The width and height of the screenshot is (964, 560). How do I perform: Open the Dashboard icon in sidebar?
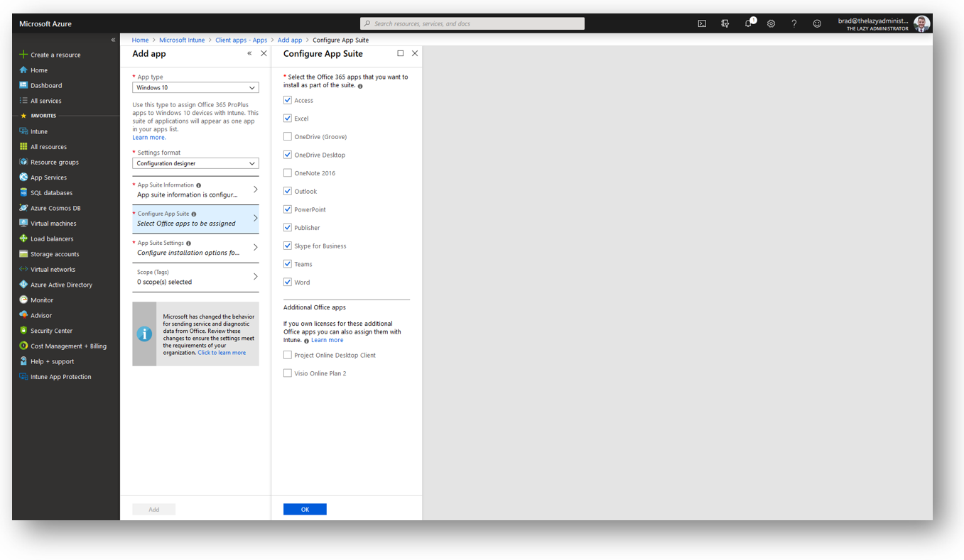[x=23, y=85]
